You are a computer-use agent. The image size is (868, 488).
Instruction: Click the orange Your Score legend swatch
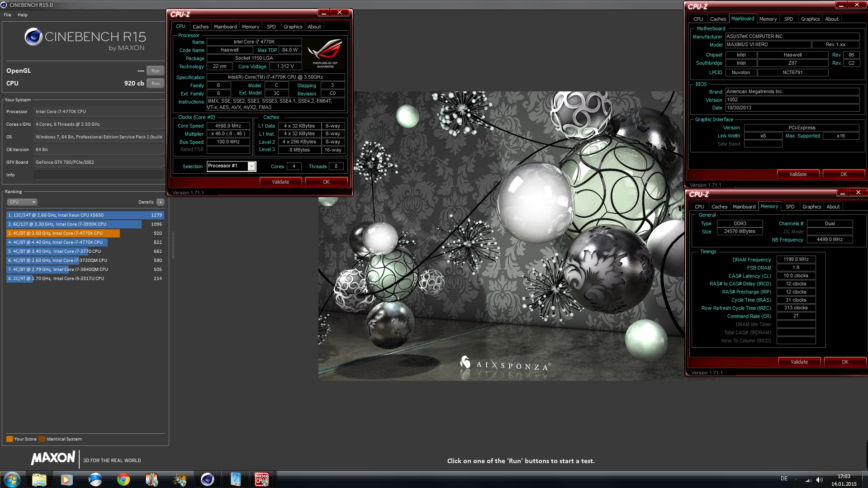click(9, 439)
